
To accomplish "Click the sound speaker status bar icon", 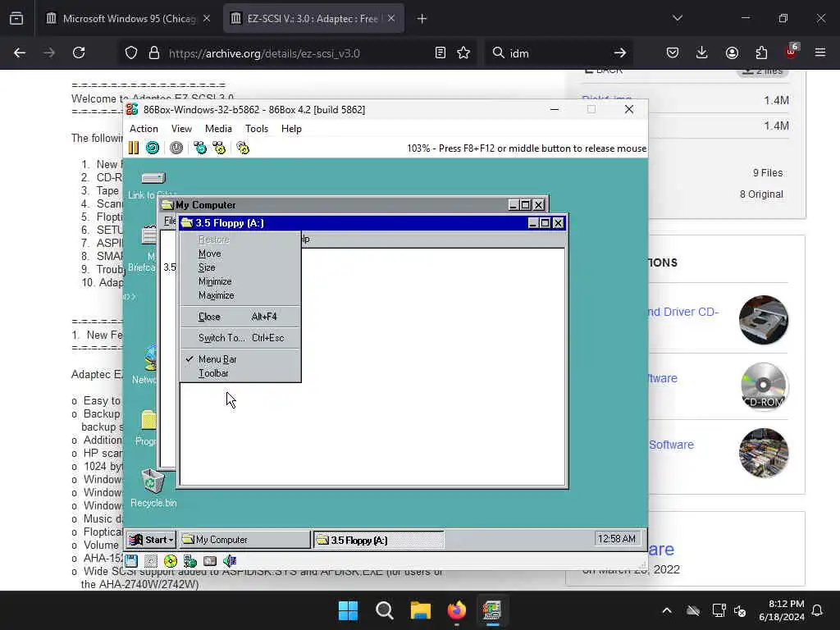I will click(x=230, y=561).
